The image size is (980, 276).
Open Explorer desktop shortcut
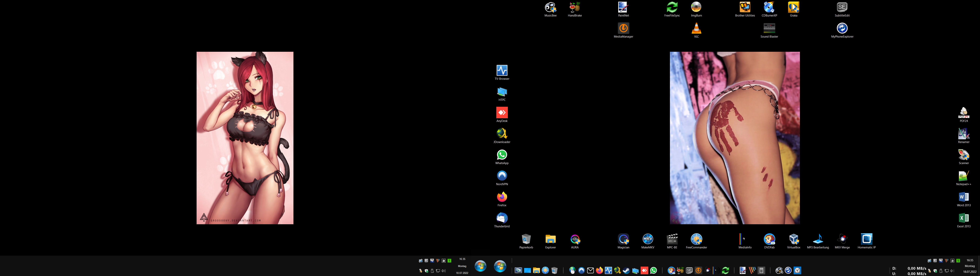tap(550, 241)
